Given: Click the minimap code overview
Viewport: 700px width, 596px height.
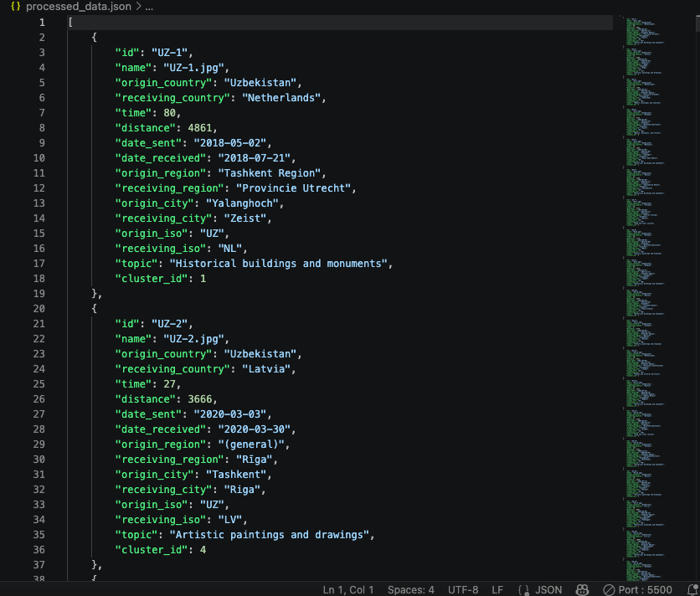Looking at the screenshot, I should point(646,251).
